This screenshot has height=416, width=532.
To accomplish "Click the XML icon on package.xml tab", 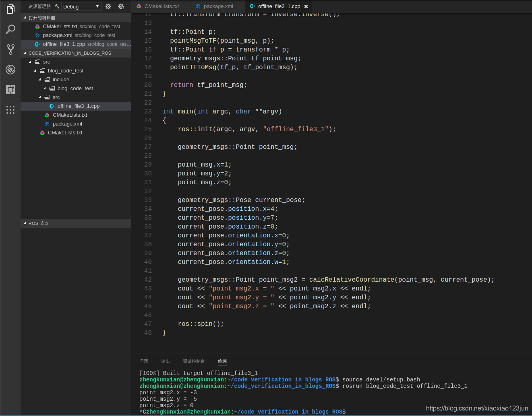I will tap(198, 6).
